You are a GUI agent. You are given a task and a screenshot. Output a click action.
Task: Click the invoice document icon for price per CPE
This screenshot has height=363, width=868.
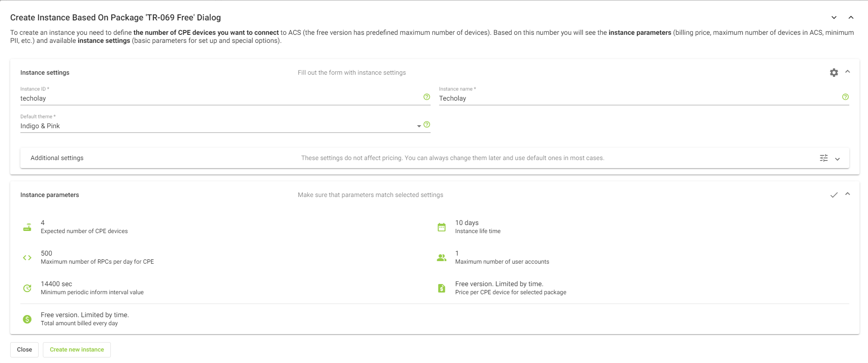[442, 288]
